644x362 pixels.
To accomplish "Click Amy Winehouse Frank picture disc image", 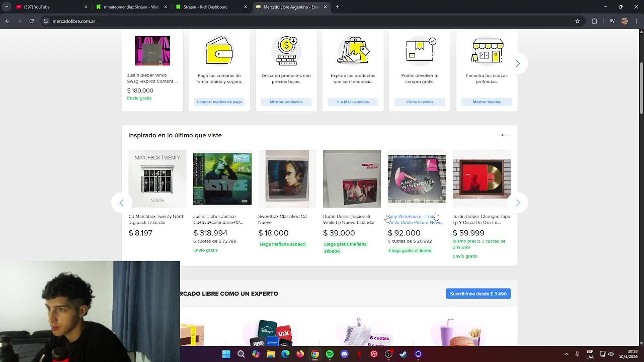I will pyautogui.click(x=417, y=178).
